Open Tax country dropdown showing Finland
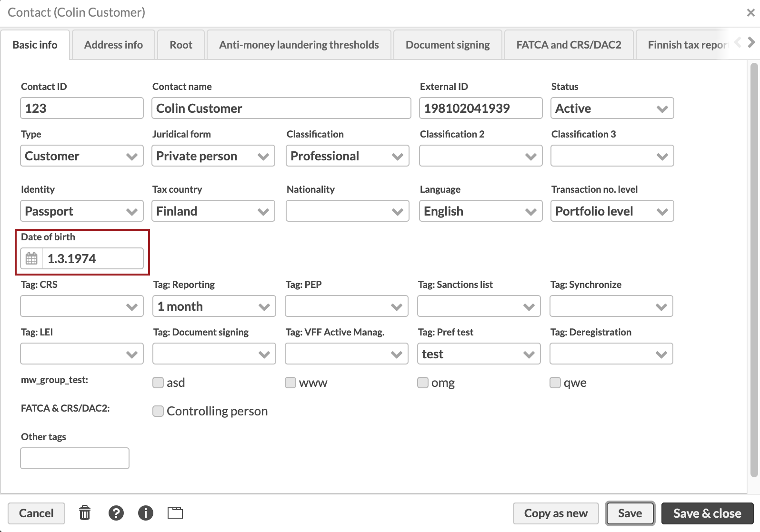Image resolution: width=760 pixels, height=532 pixels. 213,211
